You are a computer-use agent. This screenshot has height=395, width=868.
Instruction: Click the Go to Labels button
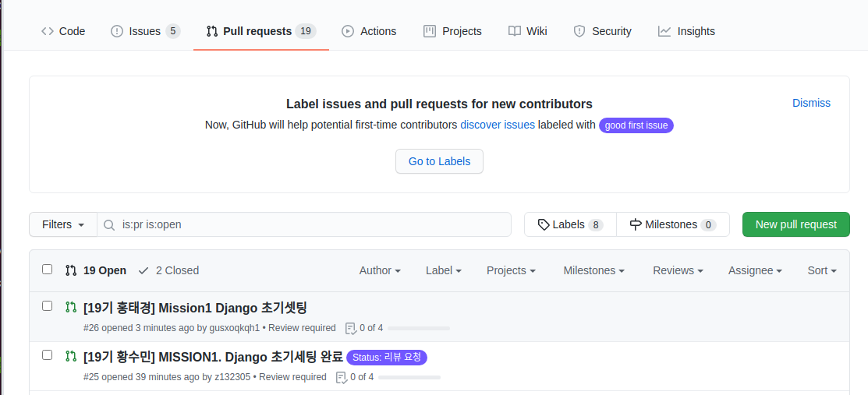[439, 161]
